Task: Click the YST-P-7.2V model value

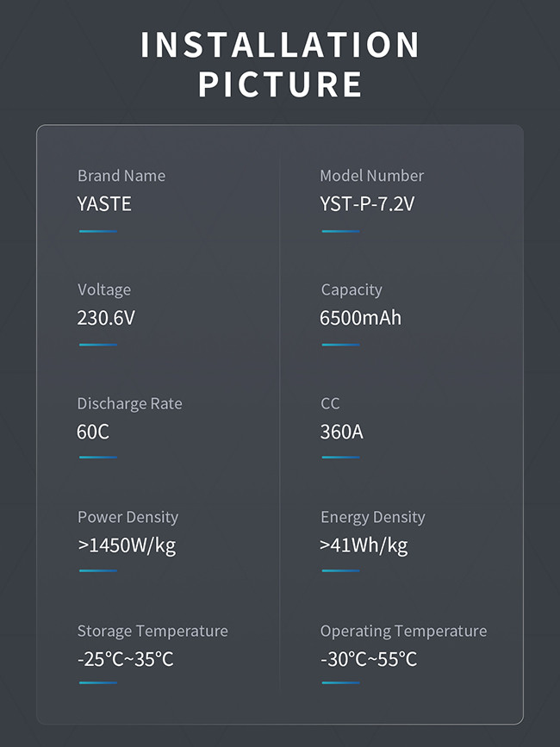Action: 367,204
